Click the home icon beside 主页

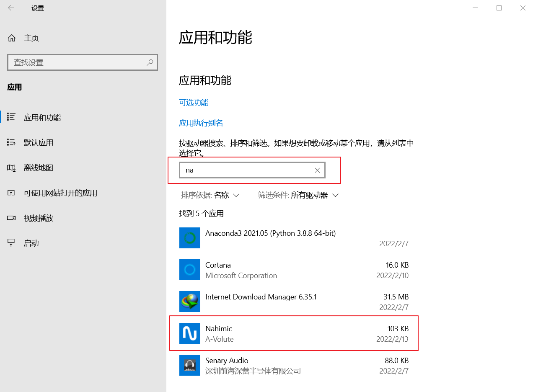click(x=12, y=38)
